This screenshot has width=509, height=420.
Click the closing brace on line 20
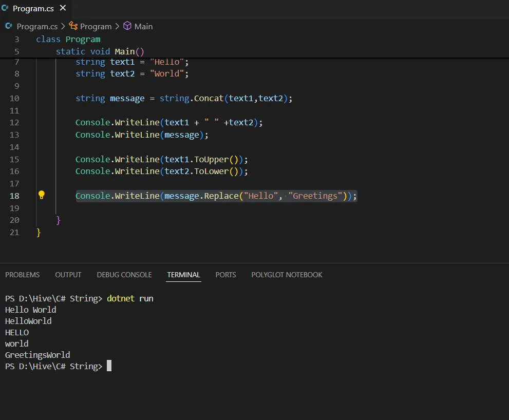coord(59,220)
